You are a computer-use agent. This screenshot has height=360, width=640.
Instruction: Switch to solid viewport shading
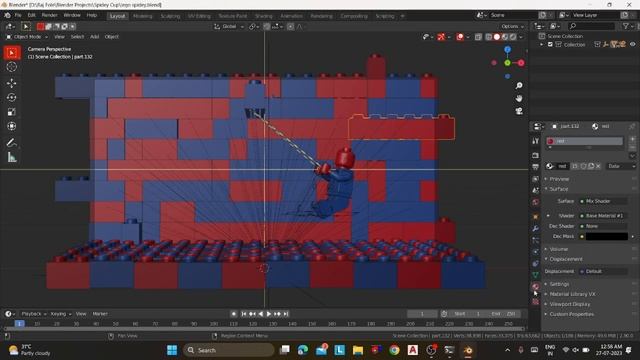[x=497, y=37]
